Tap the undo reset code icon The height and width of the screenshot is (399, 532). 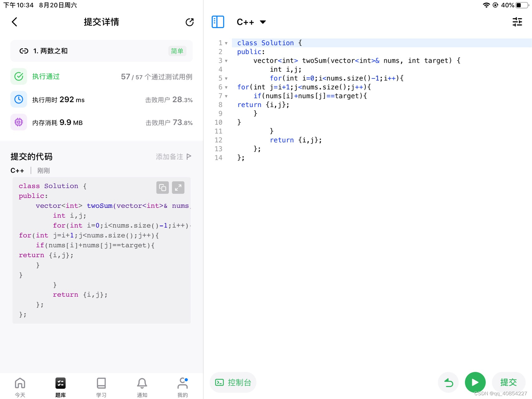[x=448, y=382]
